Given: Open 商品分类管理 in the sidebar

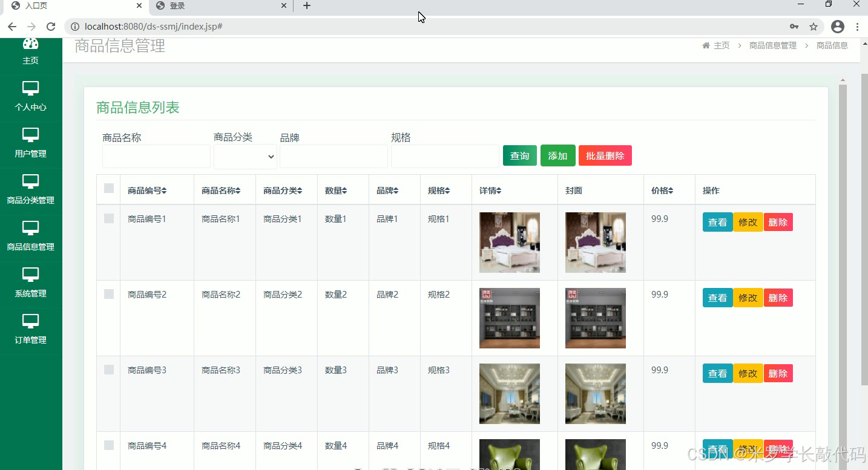Looking at the screenshot, I should (x=31, y=191).
